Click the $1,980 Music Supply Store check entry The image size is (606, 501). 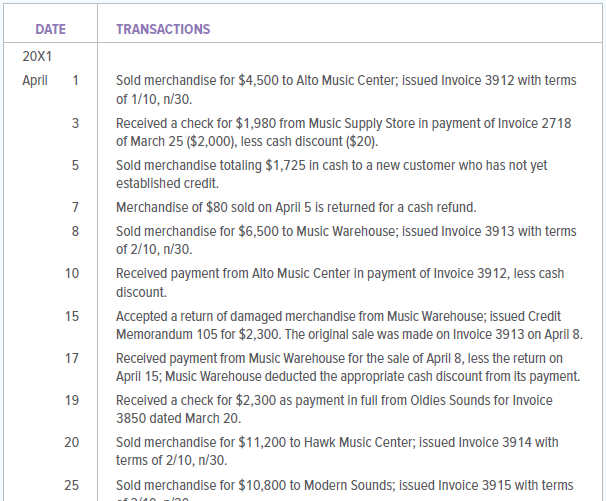pos(343,132)
